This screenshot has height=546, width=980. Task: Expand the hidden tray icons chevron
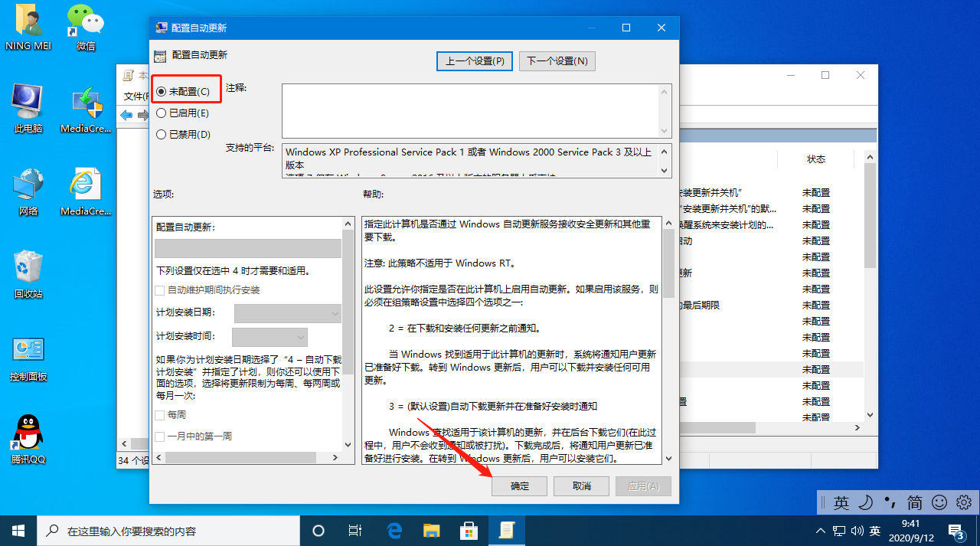click(x=819, y=529)
